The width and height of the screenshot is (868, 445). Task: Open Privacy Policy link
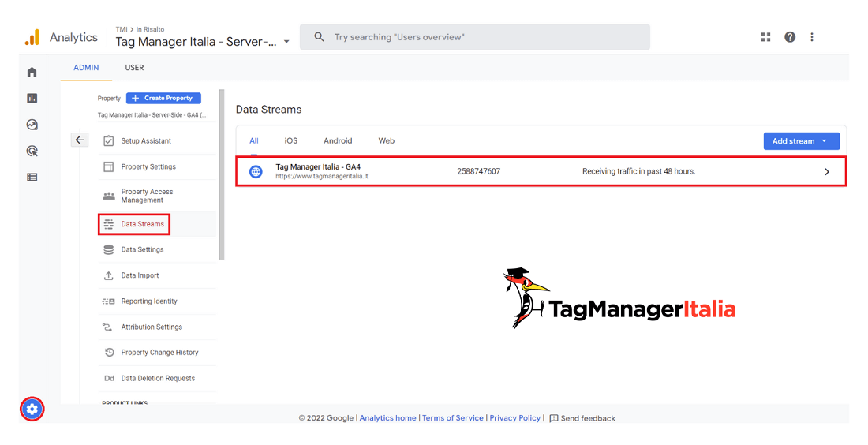(514, 418)
